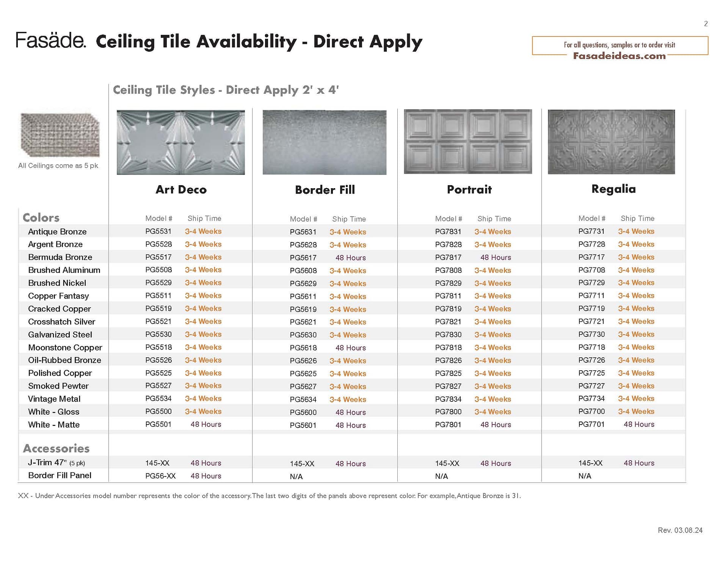
Task: Click the Border Fill tile sample image
Action: [324, 142]
